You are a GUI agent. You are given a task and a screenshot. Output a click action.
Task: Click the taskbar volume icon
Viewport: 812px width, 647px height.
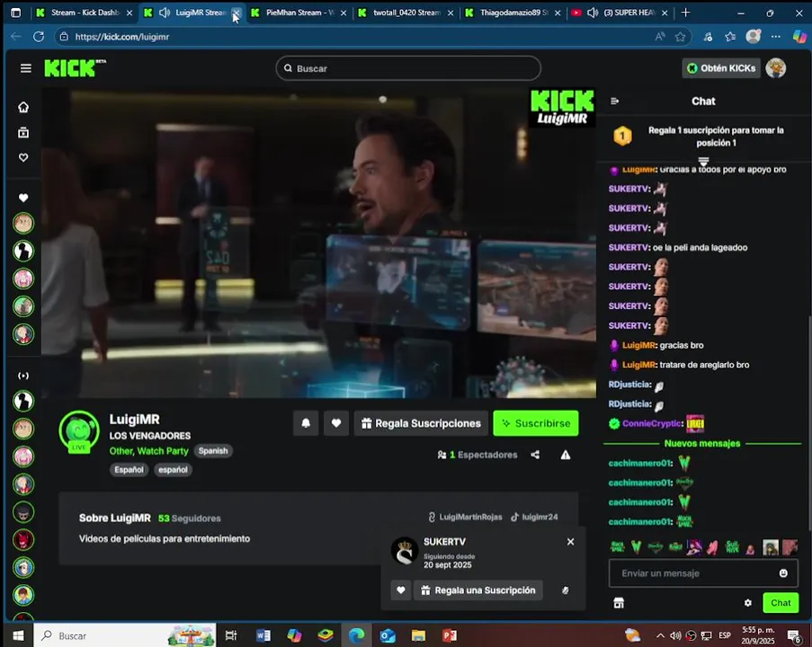point(676,635)
